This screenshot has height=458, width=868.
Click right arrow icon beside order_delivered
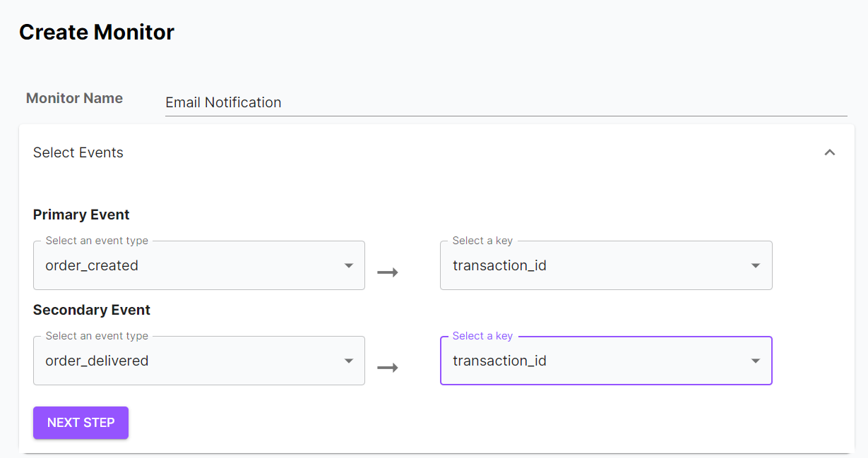[x=388, y=367]
